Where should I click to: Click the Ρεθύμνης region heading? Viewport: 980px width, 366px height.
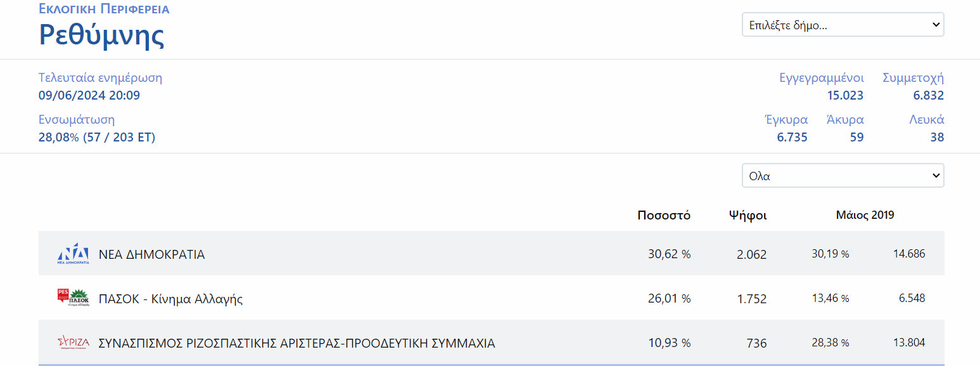(102, 35)
